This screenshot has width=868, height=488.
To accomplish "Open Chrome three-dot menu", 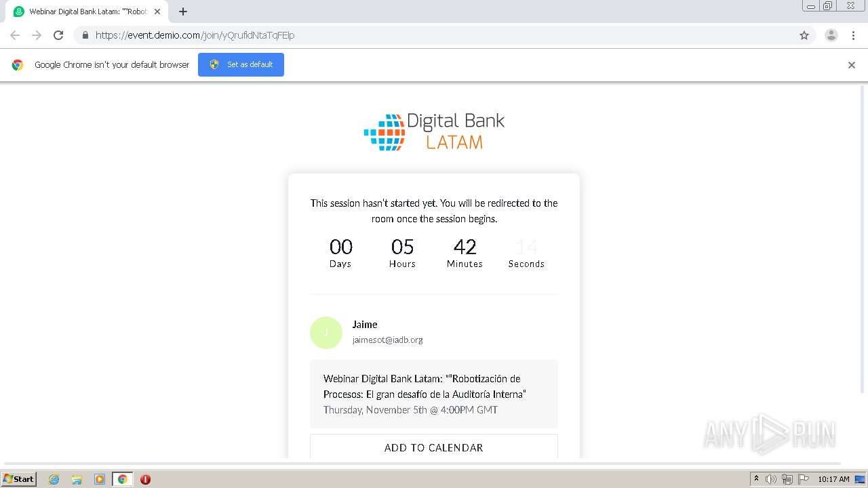I will pos(854,35).
